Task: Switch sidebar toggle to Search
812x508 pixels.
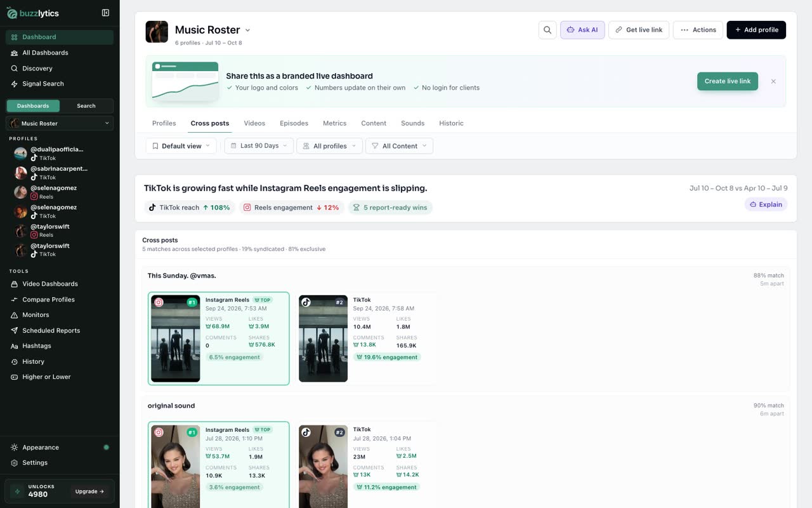Action: (x=86, y=106)
